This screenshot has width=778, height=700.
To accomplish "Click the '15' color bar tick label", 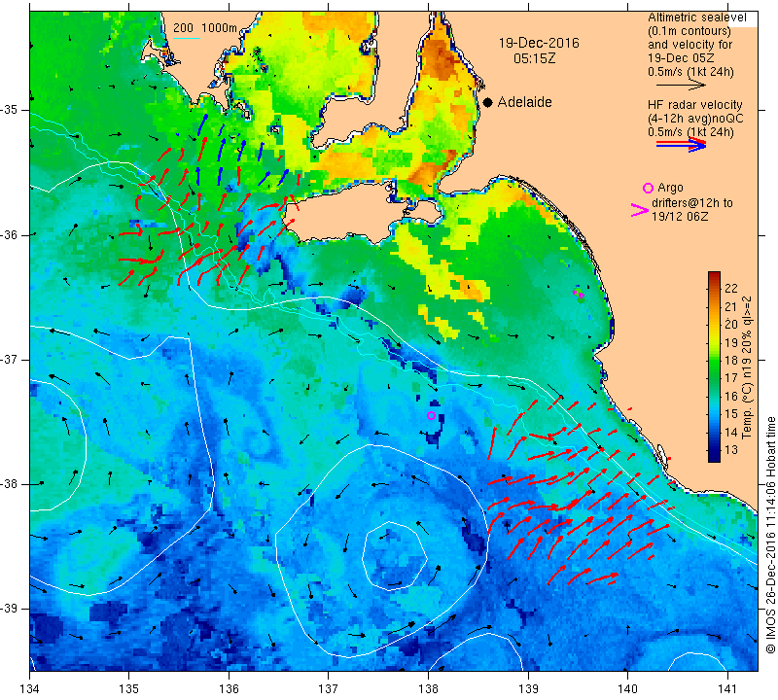I will click(x=731, y=414).
